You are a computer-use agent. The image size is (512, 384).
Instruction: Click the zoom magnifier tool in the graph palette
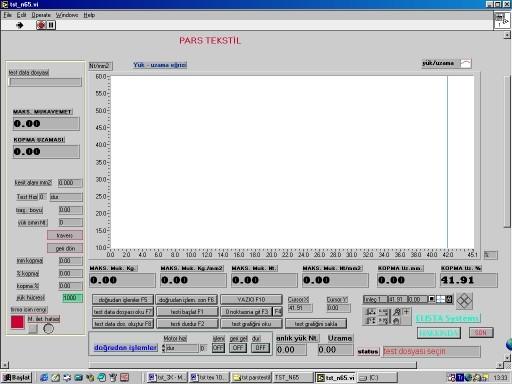[397, 312]
